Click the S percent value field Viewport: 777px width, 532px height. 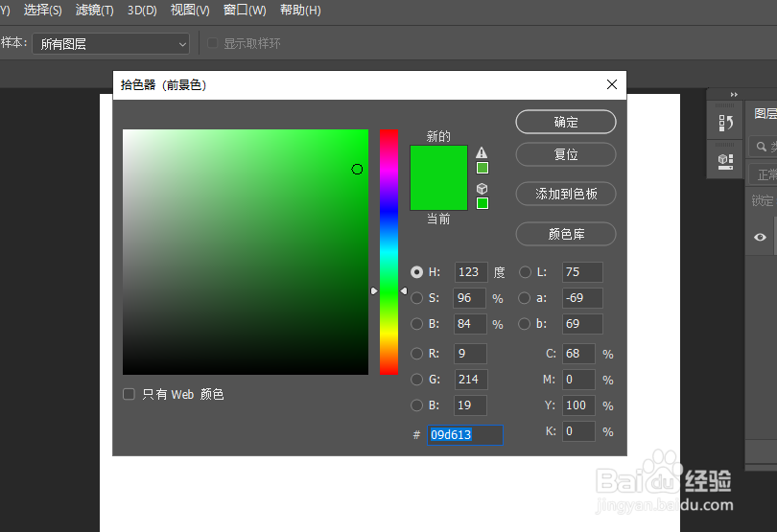click(469, 298)
